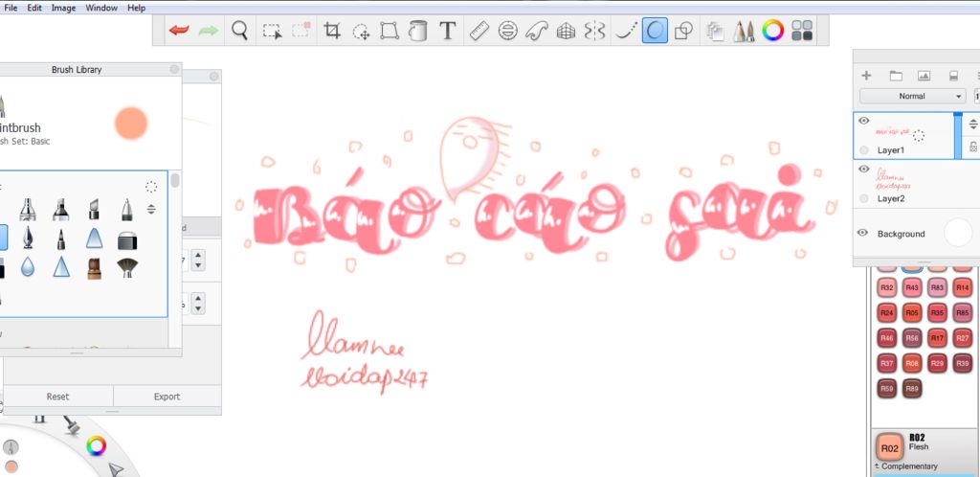Pick the chisel tip marker brush
980x477 pixels.
(94, 210)
